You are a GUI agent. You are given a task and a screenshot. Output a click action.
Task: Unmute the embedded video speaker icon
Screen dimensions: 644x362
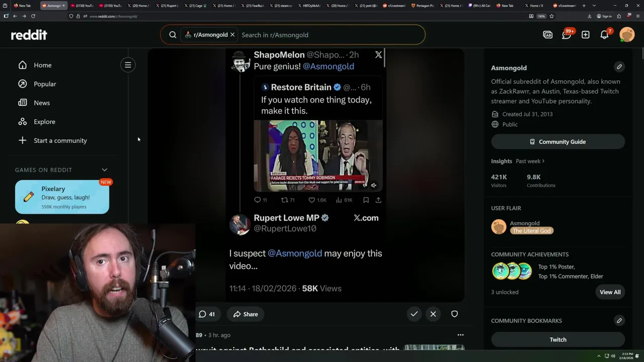pyautogui.click(x=374, y=186)
